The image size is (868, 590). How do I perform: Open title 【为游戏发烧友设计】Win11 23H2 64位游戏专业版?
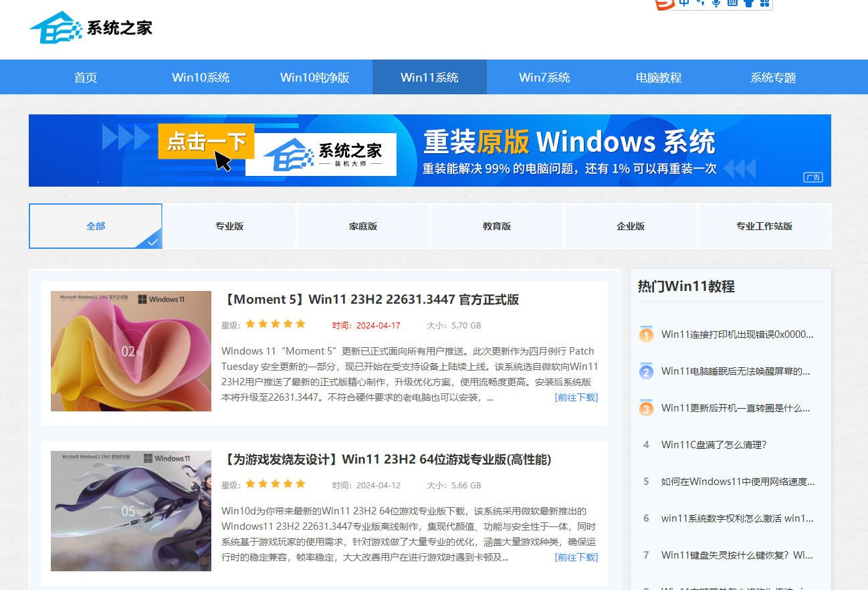click(386, 460)
